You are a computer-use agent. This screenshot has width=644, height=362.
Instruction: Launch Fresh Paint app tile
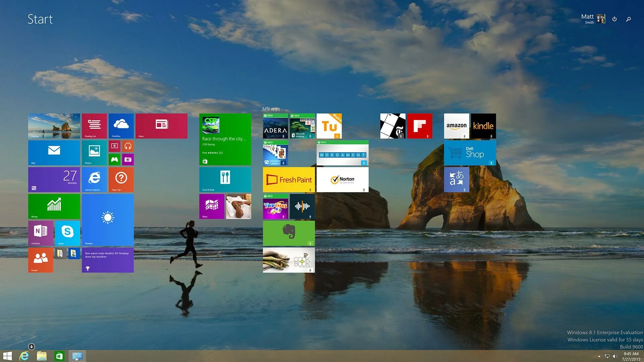[289, 179]
